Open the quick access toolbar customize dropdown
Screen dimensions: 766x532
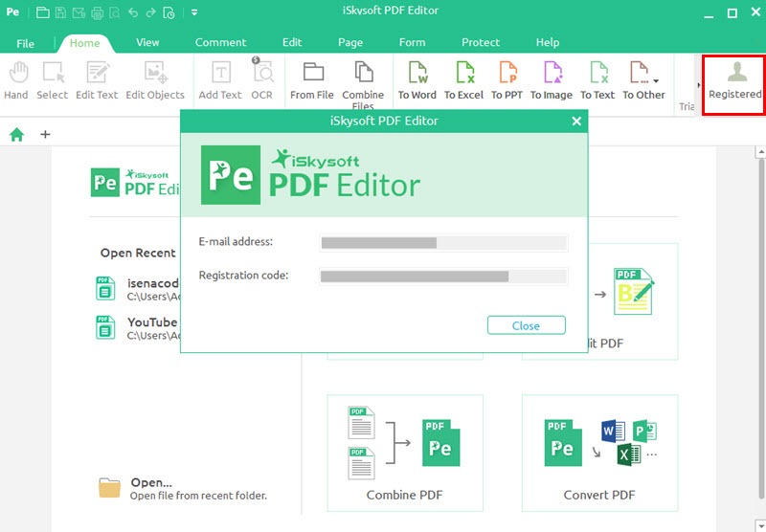point(194,12)
